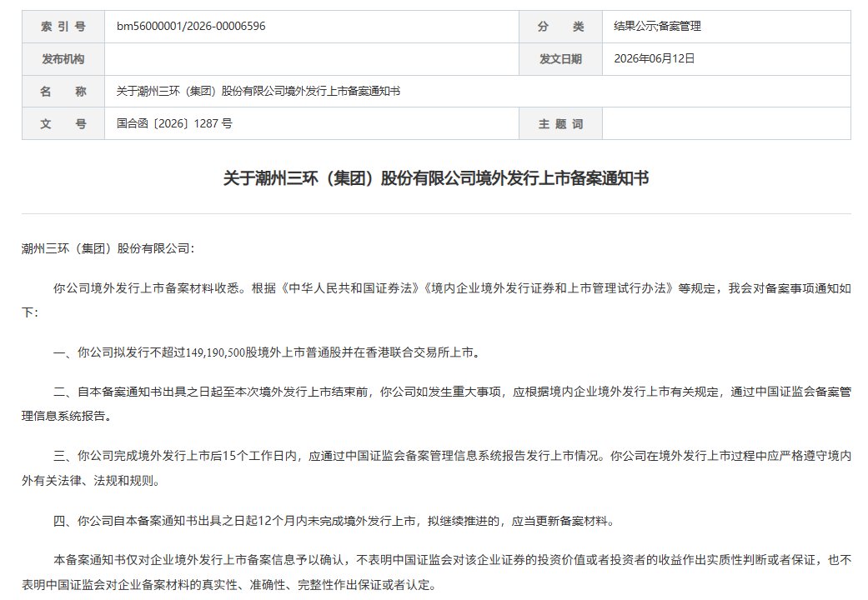Click the 主题词 label cell
This screenshot has height=600, width=868.
pos(560,123)
